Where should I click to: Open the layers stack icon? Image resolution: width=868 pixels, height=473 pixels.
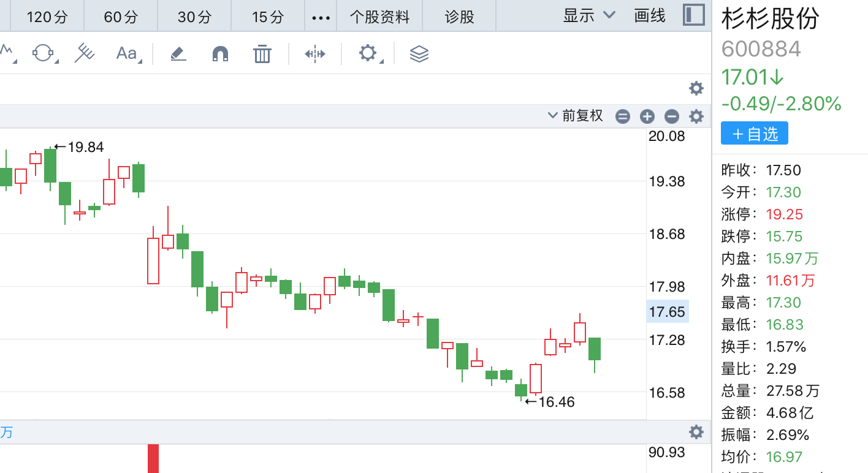click(419, 54)
